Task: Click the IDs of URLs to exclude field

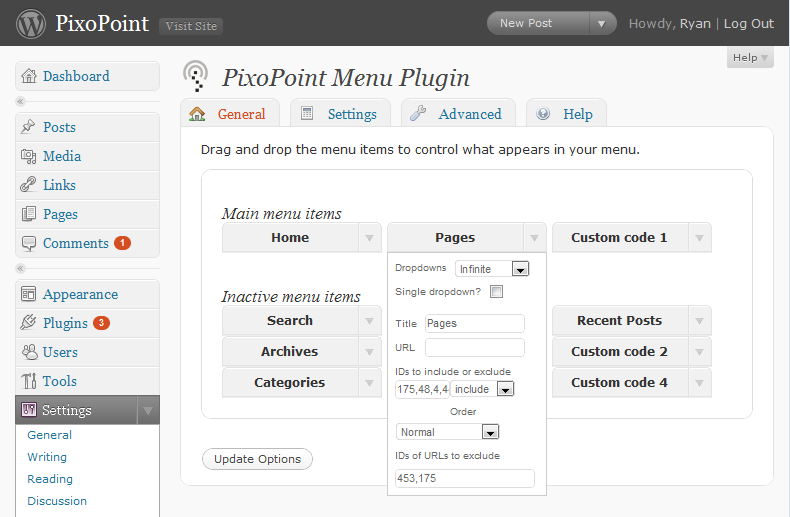Action: 465,478
